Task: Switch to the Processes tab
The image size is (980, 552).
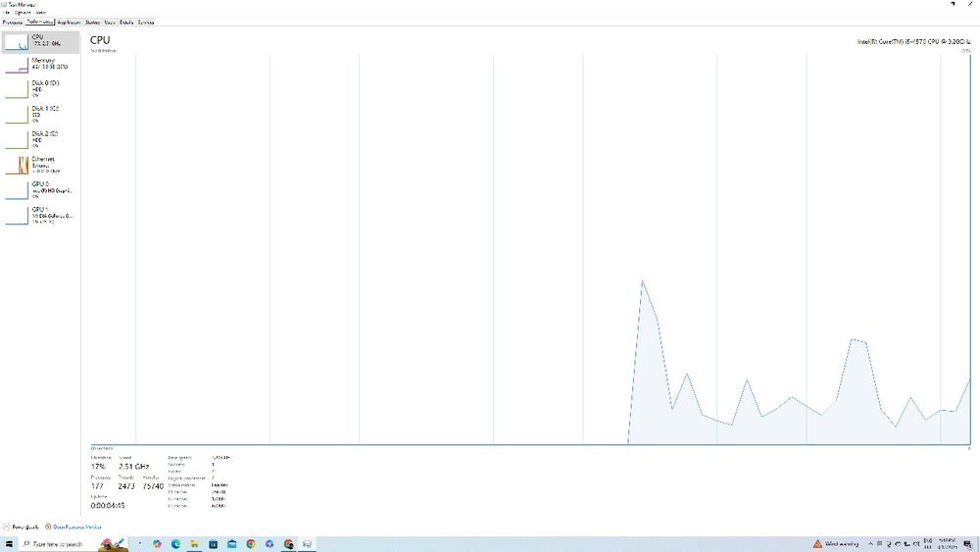Action: (13, 22)
